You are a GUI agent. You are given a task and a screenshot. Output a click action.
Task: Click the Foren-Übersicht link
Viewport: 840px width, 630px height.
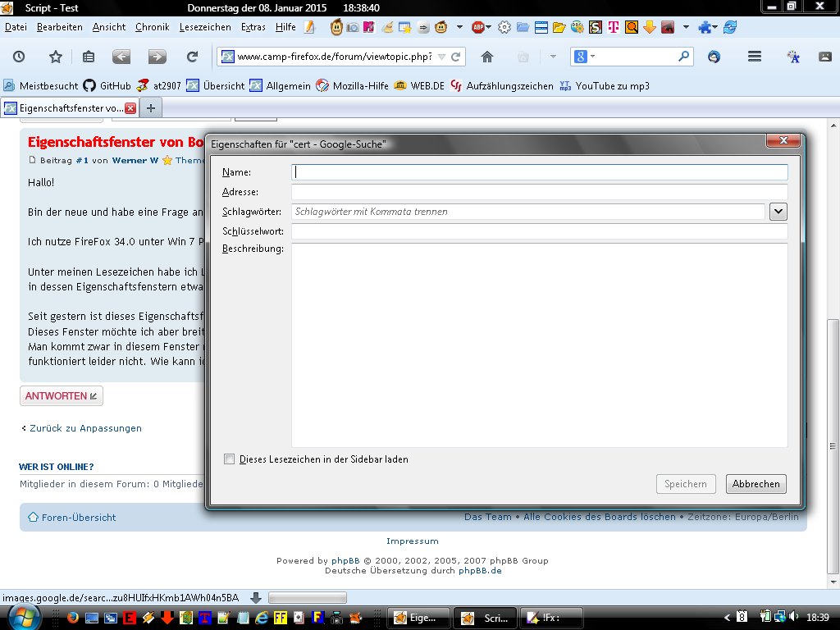click(78, 518)
